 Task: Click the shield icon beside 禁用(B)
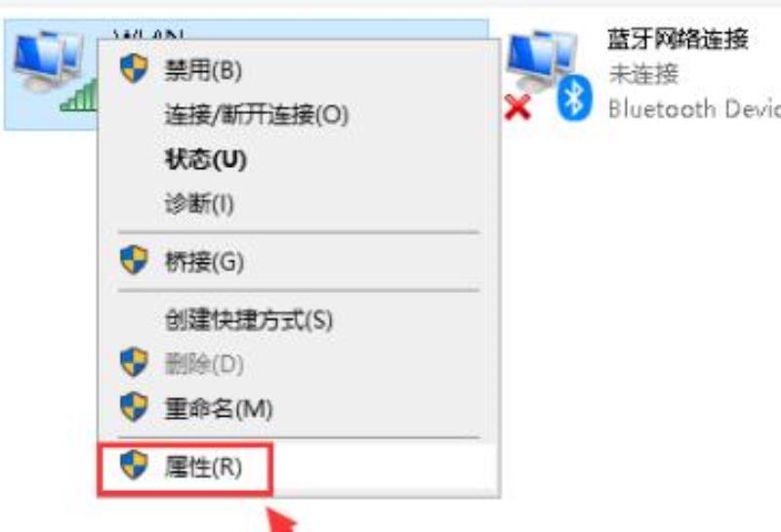134,68
